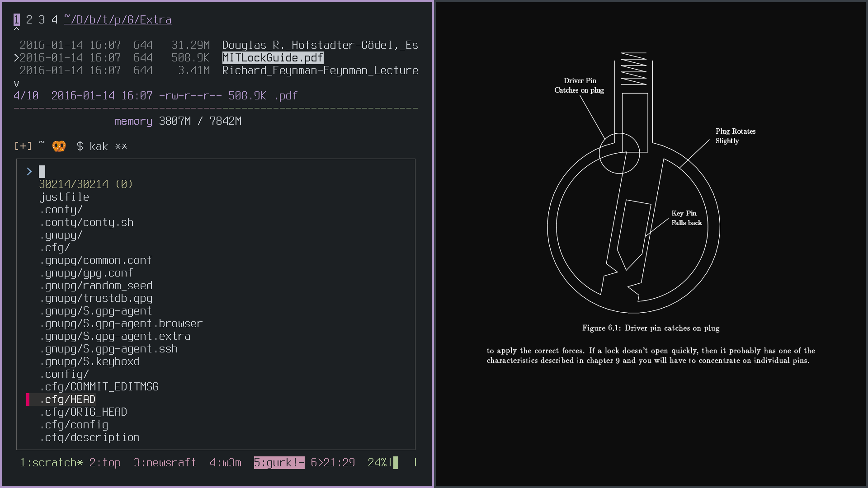The image size is (868, 488).
Task: Switch to file manager tab 4
Action: click(54, 20)
